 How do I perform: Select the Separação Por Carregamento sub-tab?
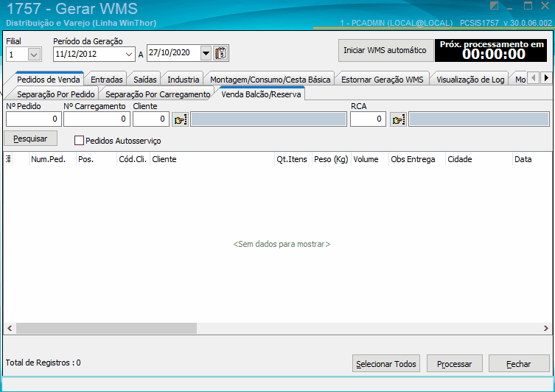click(x=158, y=94)
